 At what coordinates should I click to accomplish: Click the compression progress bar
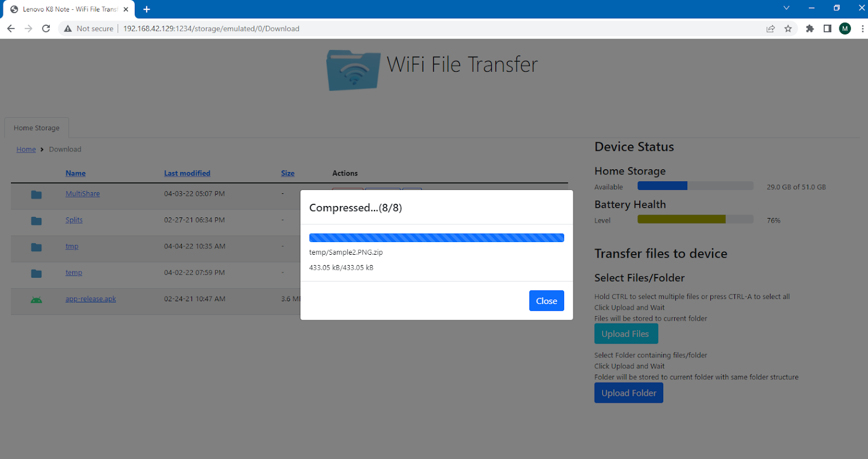[x=436, y=238]
